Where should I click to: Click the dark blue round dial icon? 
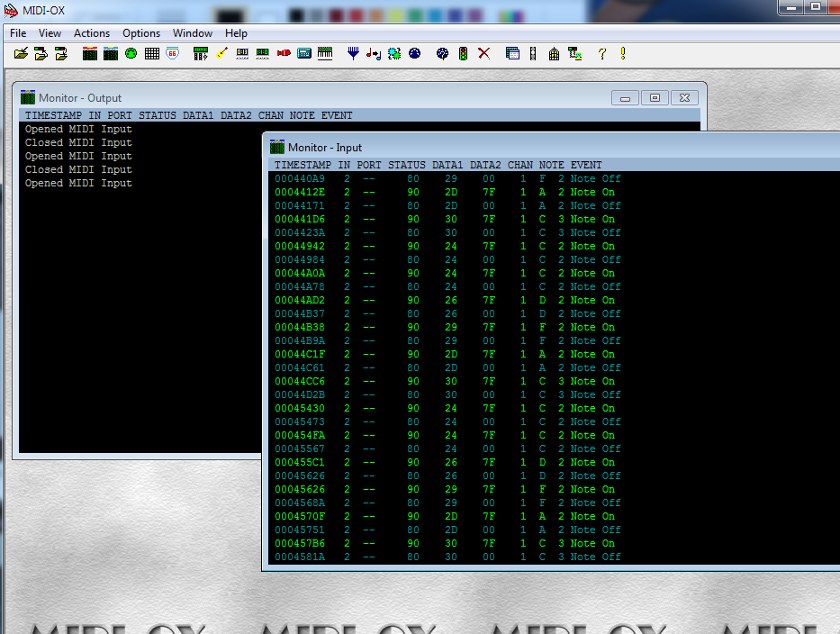(415, 54)
